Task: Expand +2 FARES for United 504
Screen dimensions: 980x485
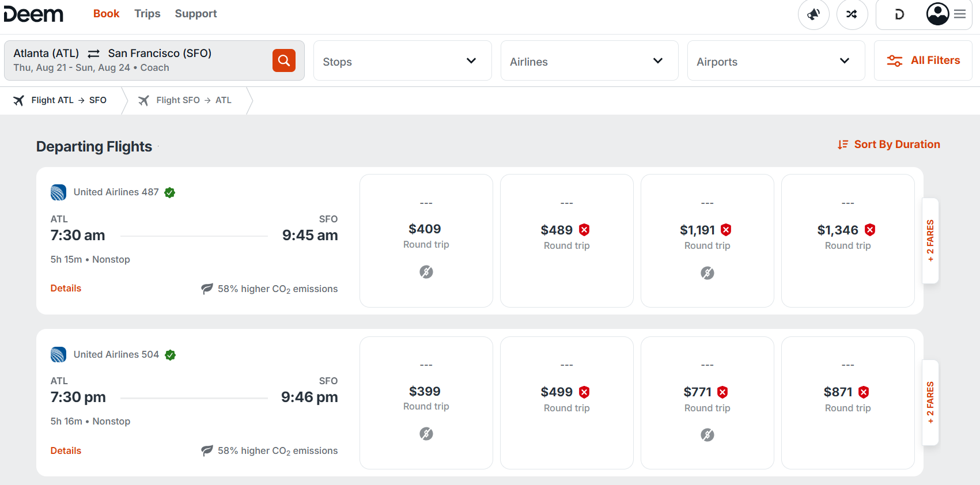Action: (x=930, y=403)
